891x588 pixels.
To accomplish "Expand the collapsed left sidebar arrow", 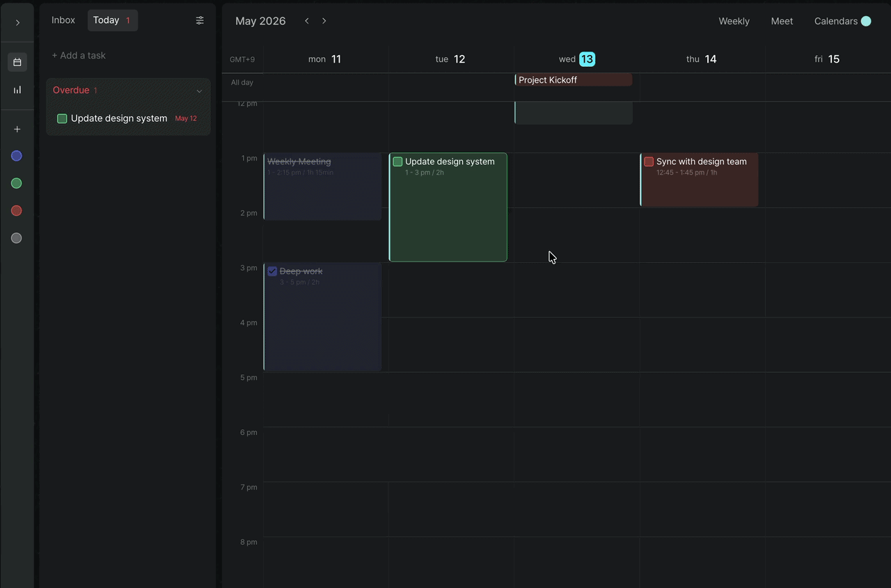I will click(17, 22).
